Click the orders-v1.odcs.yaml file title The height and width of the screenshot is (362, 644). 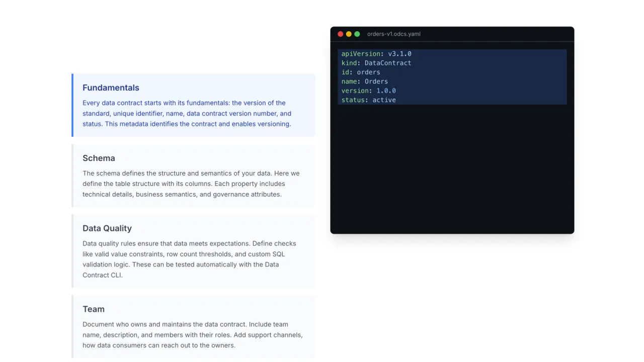tap(394, 34)
